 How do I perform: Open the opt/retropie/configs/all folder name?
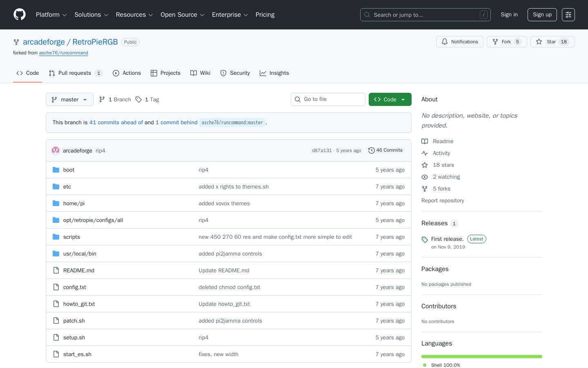click(93, 220)
